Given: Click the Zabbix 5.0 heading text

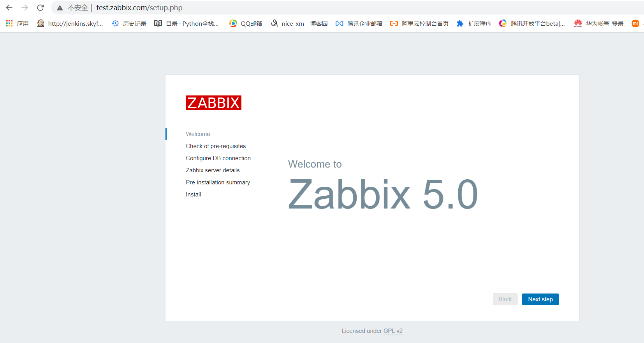Looking at the screenshot, I should coord(383,194).
